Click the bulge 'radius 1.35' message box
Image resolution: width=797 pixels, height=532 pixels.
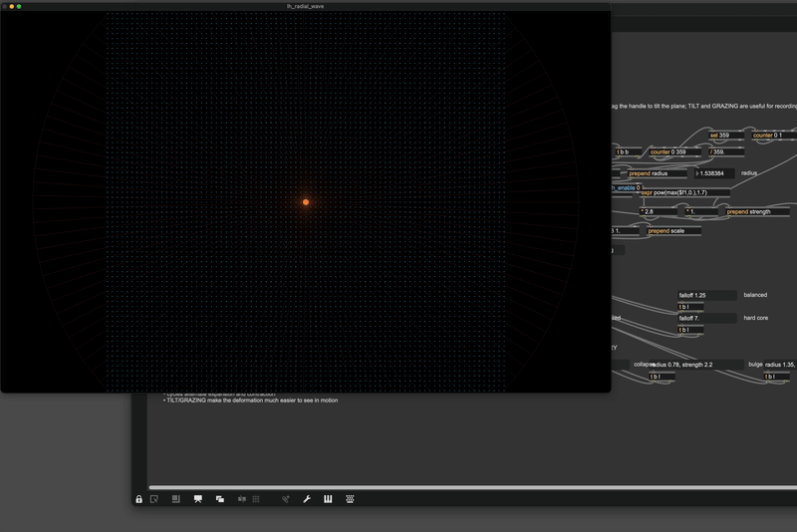pos(780,365)
